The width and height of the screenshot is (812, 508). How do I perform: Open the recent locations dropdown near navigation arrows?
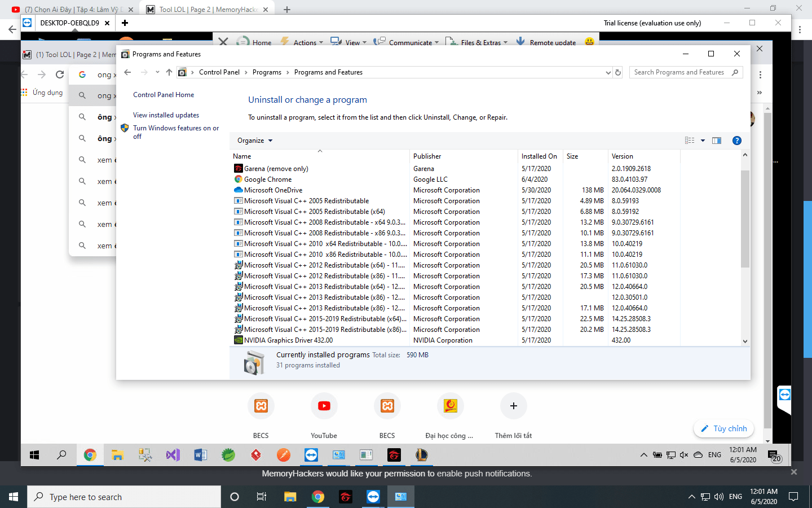pos(157,72)
